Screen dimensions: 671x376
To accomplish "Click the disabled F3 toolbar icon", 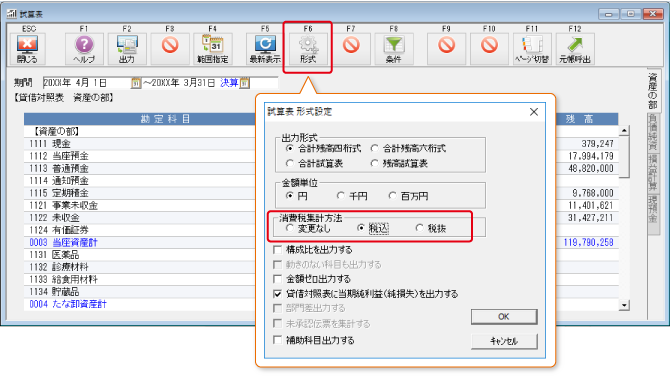I will pyautogui.click(x=170, y=49).
